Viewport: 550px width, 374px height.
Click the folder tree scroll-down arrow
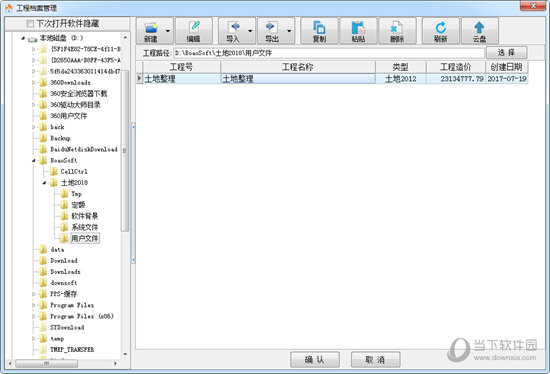[x=125, y=354]
